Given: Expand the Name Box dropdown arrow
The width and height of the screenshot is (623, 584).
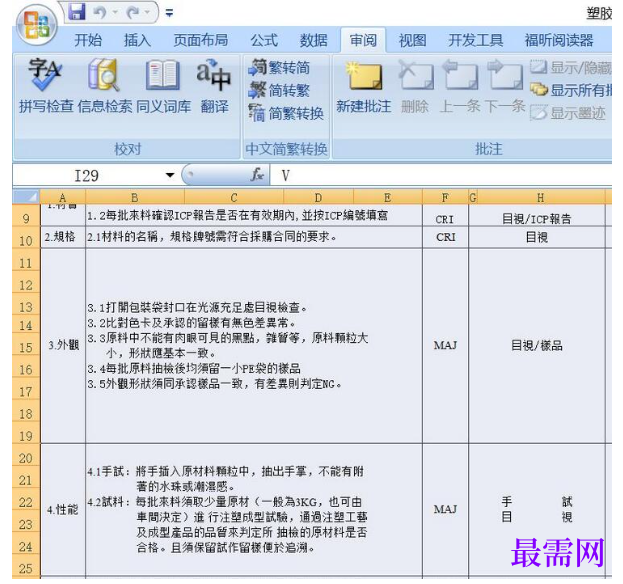Looking at the screenshot, I should point(170,175).
